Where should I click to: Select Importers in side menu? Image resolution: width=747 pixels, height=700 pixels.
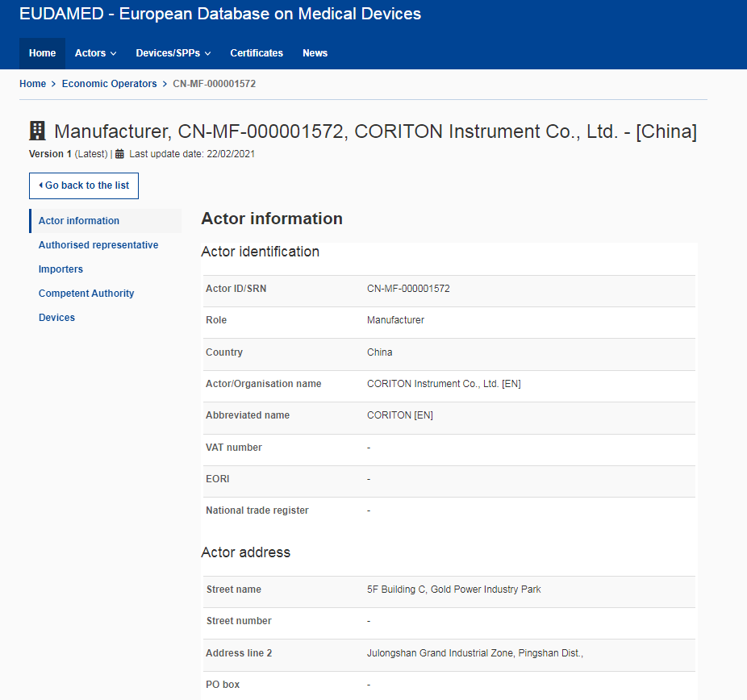(x=61, y=269)
